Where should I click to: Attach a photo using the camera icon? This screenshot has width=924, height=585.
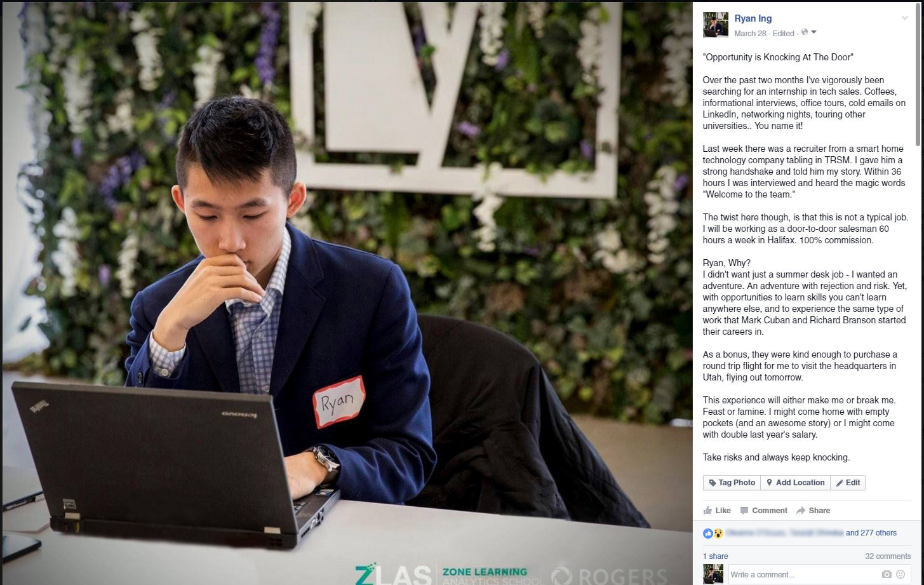pyautogui.click(x=887, y=574)
